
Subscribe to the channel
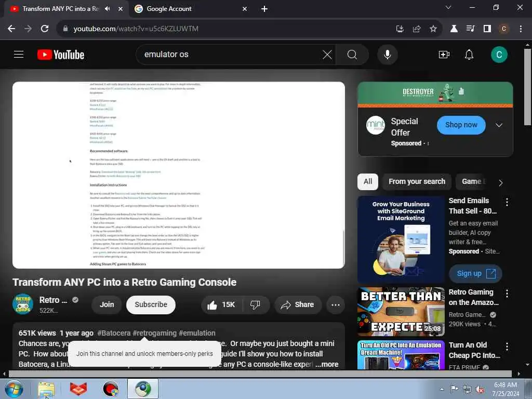pos(151,304)
